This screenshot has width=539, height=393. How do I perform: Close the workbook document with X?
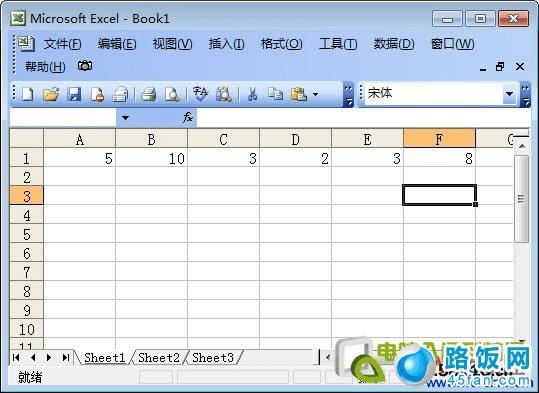(520, 66)
